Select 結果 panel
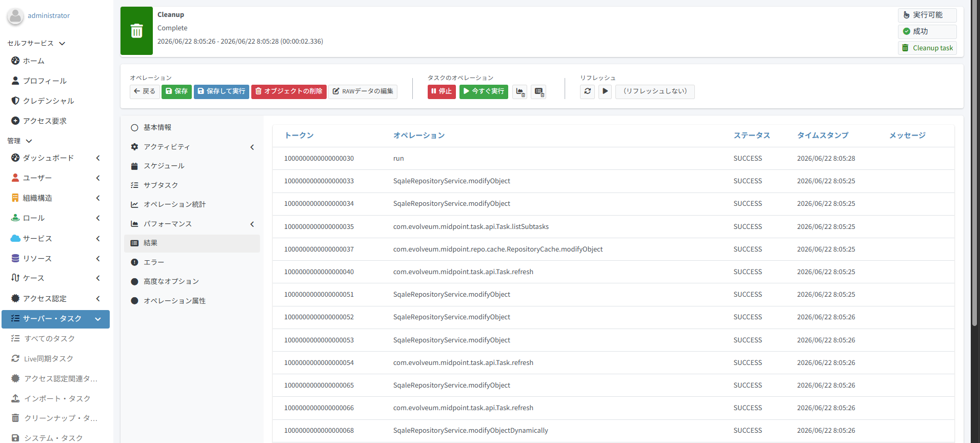 click(192, 243)
